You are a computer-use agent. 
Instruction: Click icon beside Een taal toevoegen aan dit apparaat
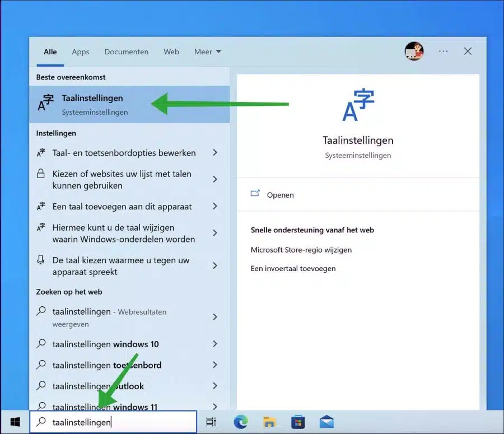41,206
